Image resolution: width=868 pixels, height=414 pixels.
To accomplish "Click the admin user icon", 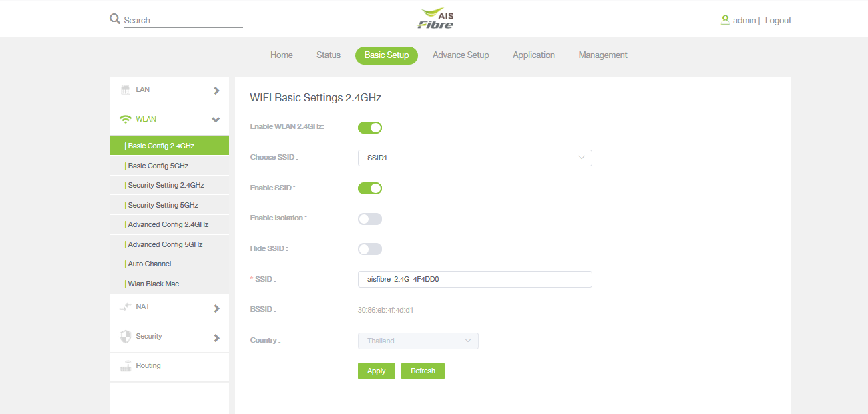I will (725, 20).
